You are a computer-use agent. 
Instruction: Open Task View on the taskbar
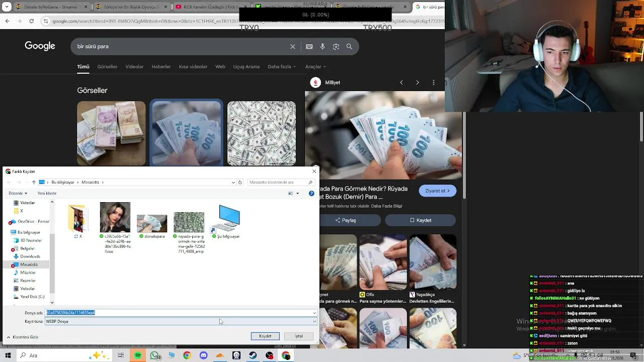click(121, 355)
